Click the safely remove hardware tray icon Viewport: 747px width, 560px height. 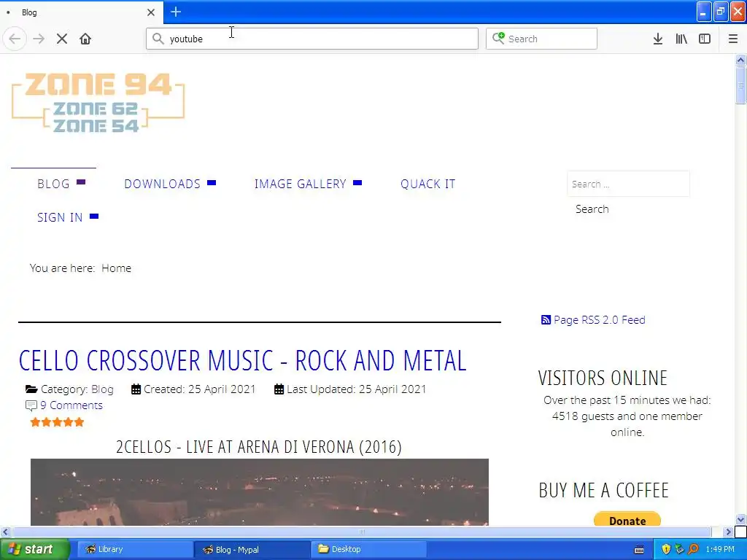coord(679,549)
